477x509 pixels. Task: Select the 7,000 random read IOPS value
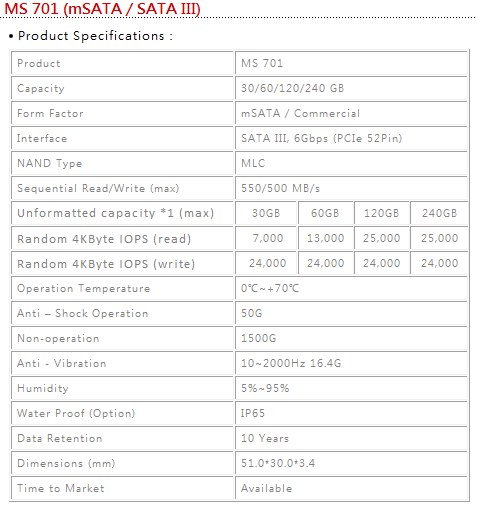pos(266,238)
